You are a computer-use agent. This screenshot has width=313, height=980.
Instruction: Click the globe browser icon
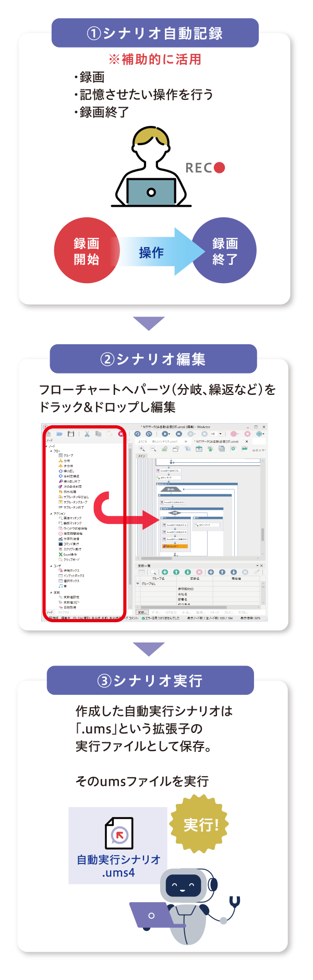pos(259,434)
